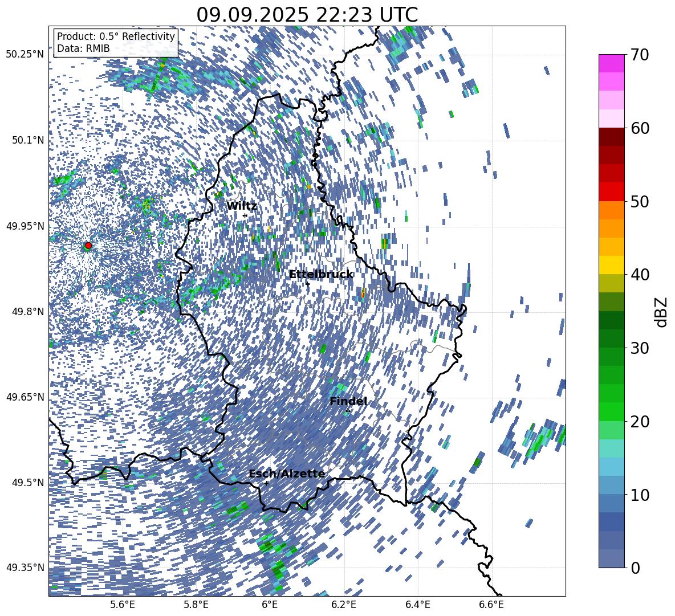This screenshot has height=616, width=675.
Task: Click the 50.1°N latitude label
Action: click(x=27, y=140)
